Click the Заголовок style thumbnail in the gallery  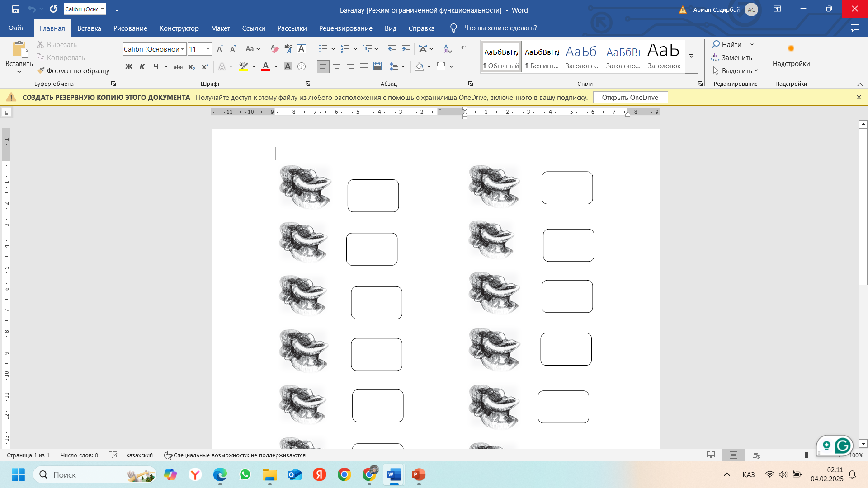[664, 56]
